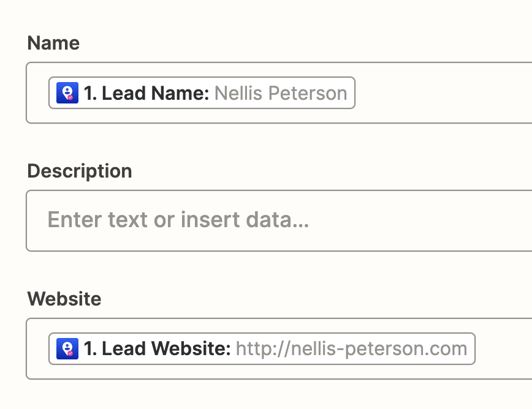Click the lead app icon in Lead Website pill
The image size is (532, 409).
(67, 348)
